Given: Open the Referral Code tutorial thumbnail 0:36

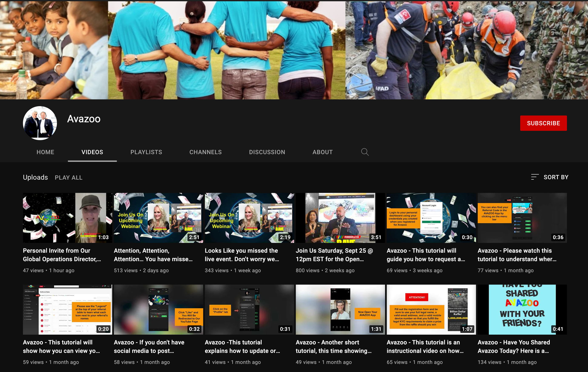Looking at the screenshot, I should pos(522,218).
